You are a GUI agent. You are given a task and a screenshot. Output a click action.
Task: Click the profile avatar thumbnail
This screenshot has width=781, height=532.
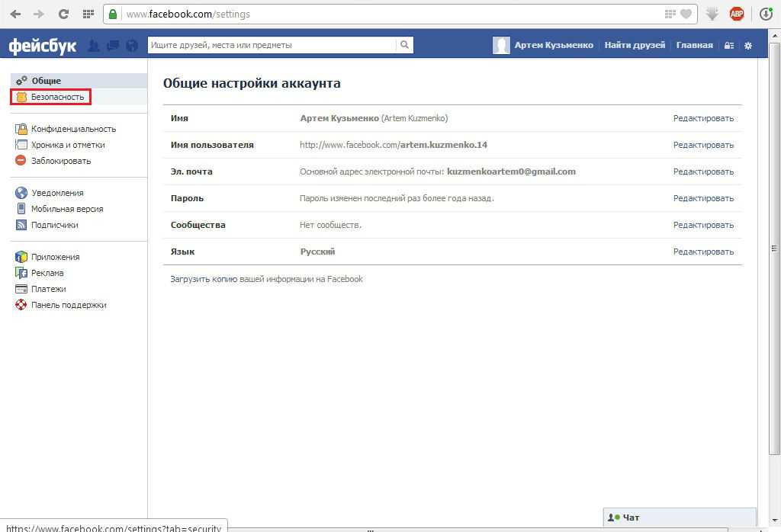[x=501, y=45]
